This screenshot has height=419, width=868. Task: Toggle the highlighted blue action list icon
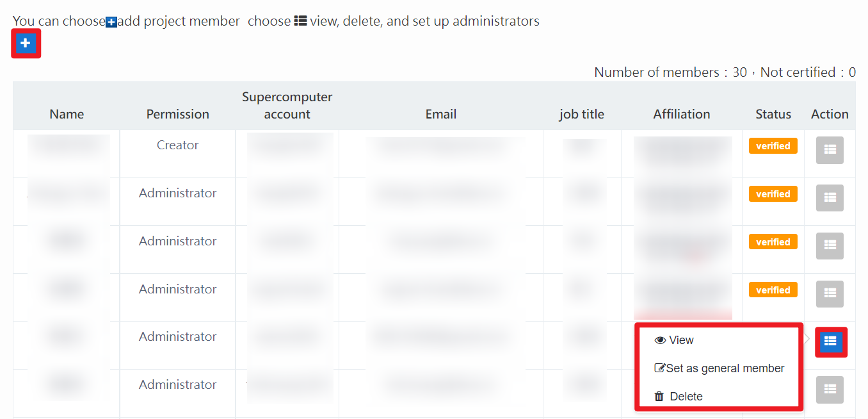pyautogui.click(x=830, y=341)
